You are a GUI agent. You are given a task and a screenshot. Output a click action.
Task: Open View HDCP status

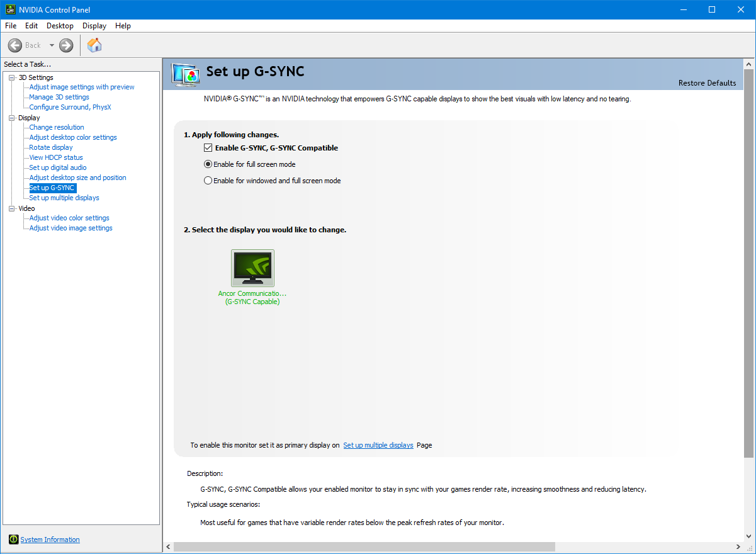click(x=56, y=157)
